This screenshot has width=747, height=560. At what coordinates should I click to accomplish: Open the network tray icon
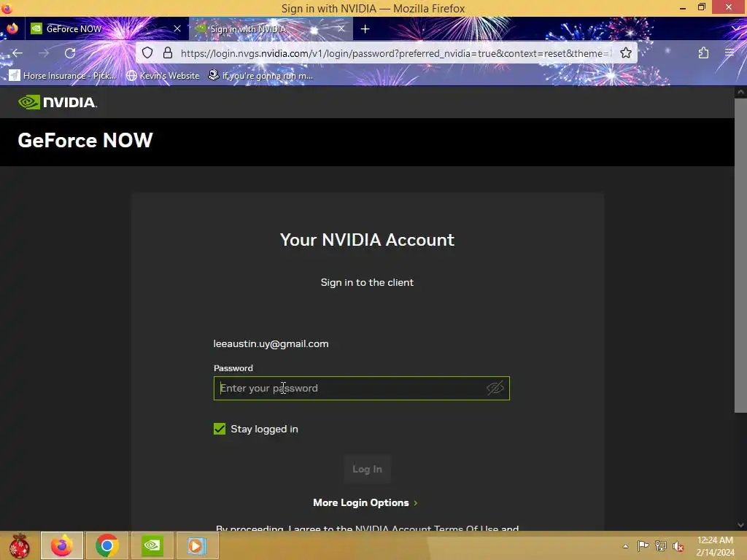tap(661, 545)
